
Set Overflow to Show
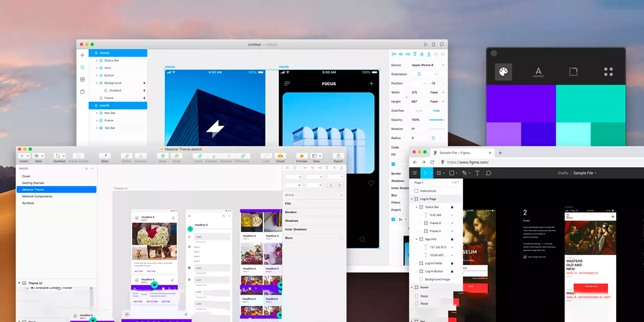click(x=419, y=110)
